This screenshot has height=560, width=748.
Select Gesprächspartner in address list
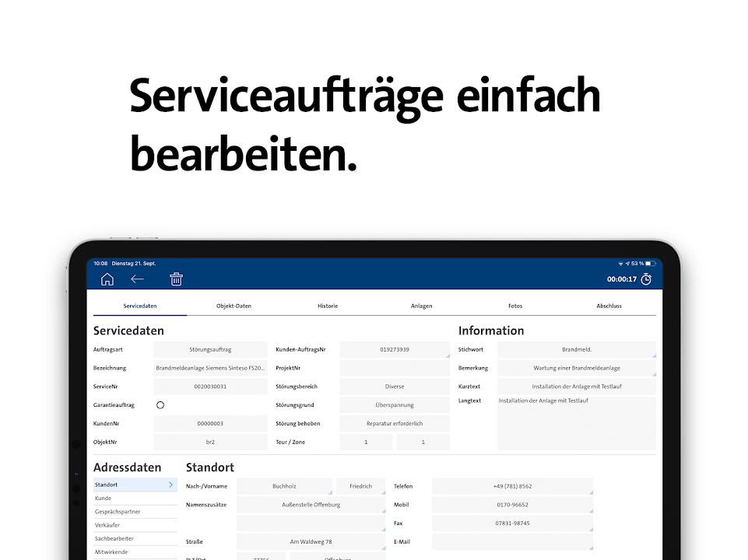[114, 512]
